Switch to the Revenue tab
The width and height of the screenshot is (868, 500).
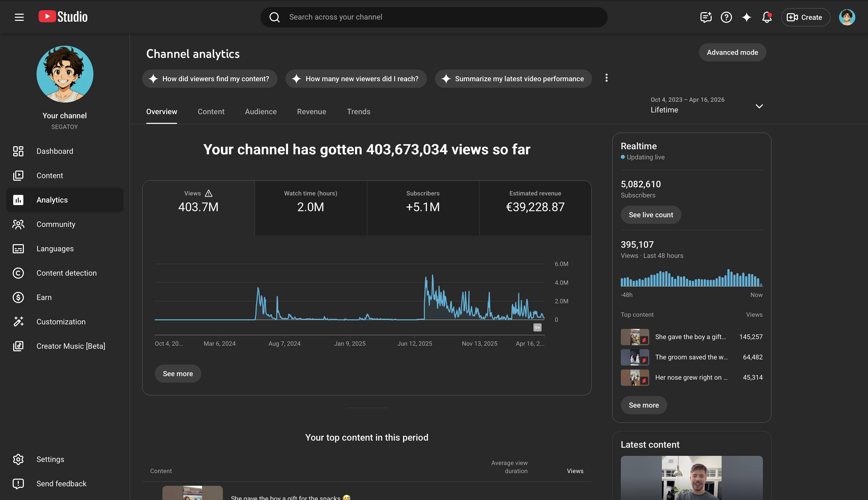pyautogui.click(x=311, y=112)
